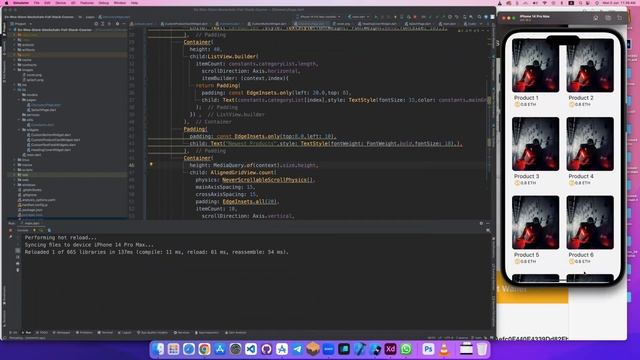
Task: Open the Apple menu
Action: pyautogui.click(x=6, y=3)
